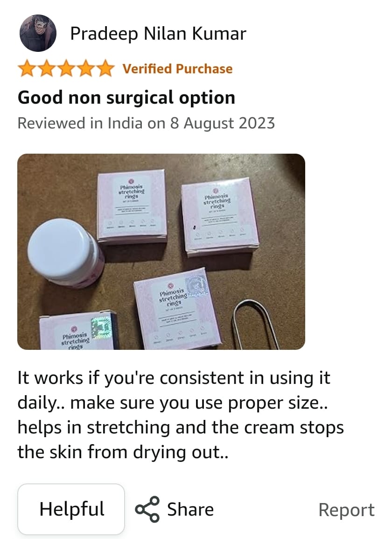392x539 pixels.
Task: Click the white cream jar in photo
Action: point(65,253)
